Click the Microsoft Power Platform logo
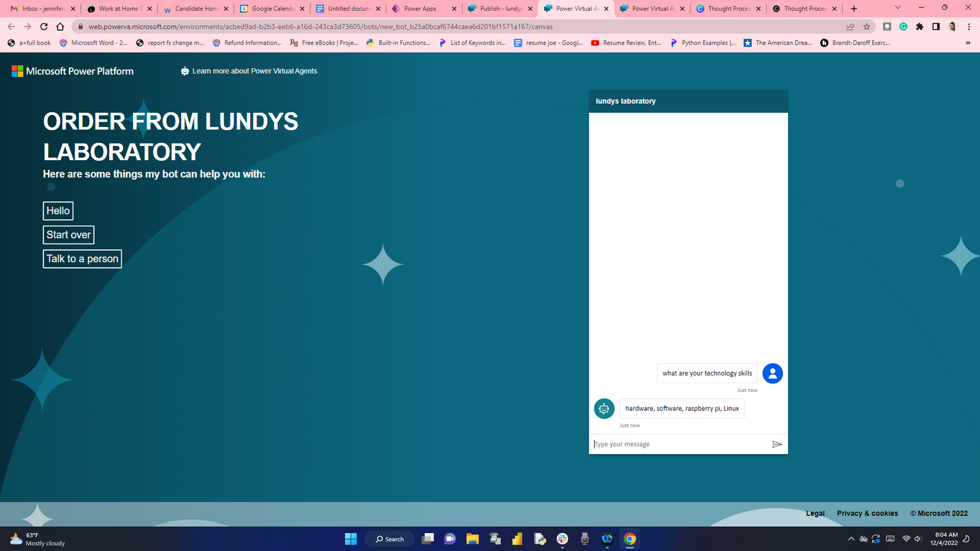980x551 pixels. [x=73, y=71]
